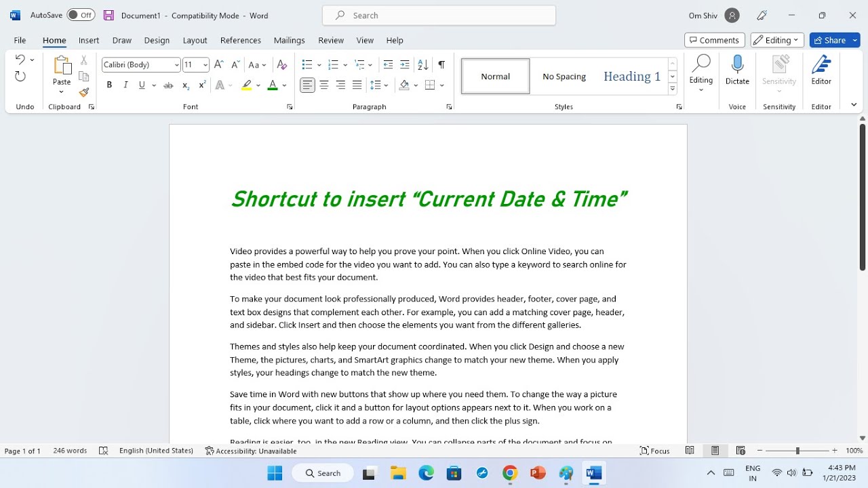
Task: Expand the Change Case menu
Action: pyautogui.click(x=257, y=64)
